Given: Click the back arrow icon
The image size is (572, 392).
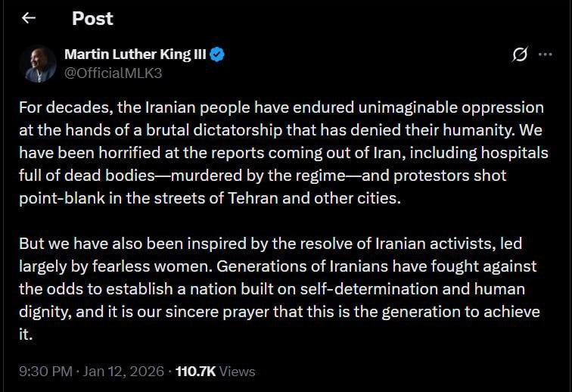Looking at the screenshot, I should pos(29,18).
